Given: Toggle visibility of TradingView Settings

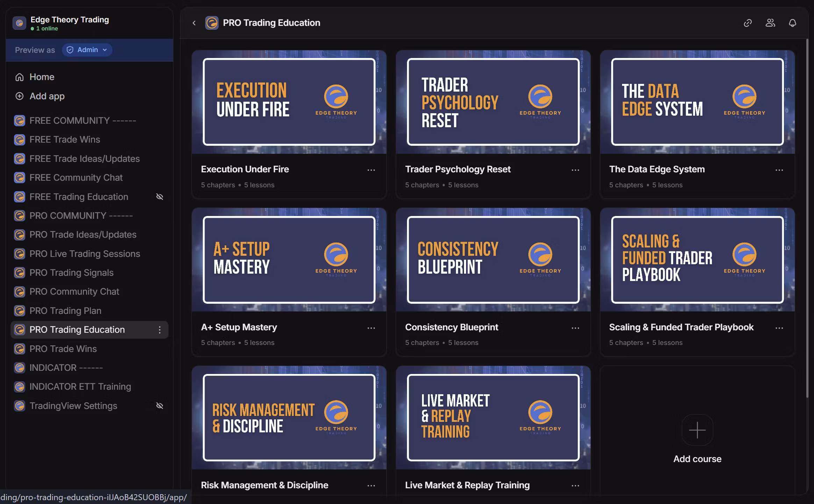Looking at the screenshot, I should coord(160,406).
